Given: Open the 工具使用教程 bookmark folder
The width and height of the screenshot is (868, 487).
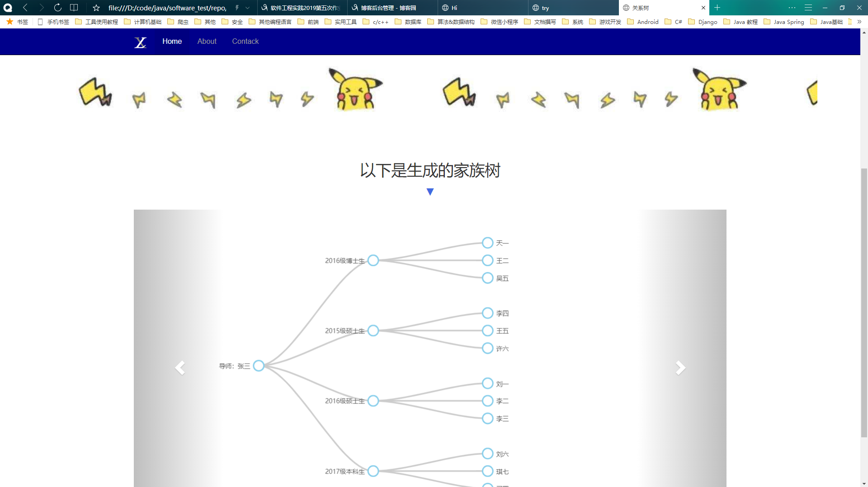Looking at the screenshot, I should [96, 22].
